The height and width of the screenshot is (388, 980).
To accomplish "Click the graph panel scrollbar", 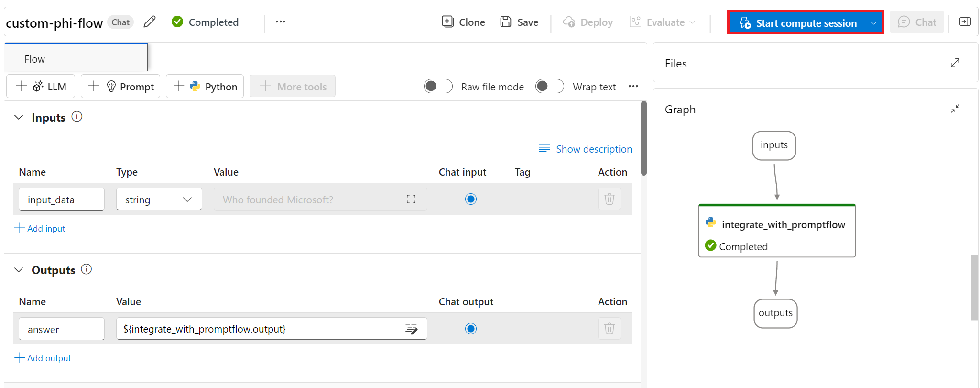I will point(974,287).
